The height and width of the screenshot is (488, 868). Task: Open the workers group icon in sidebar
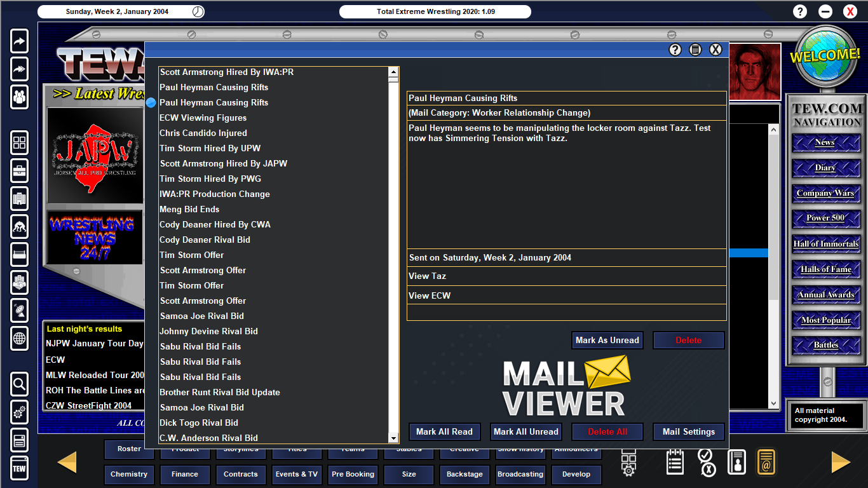point(19,98)
